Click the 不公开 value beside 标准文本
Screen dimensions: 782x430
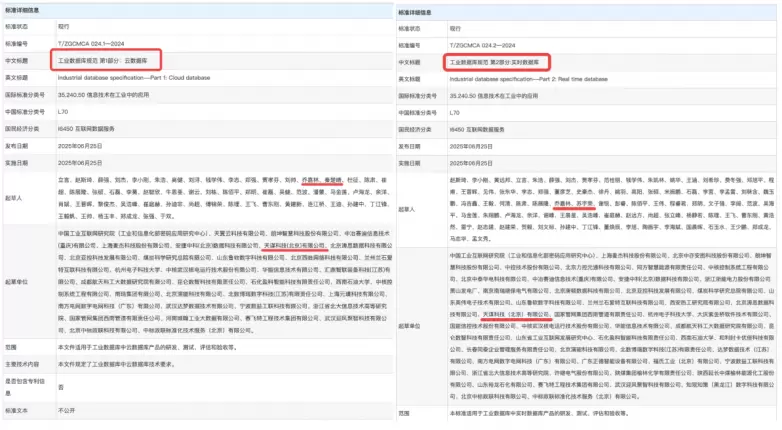click(66, 409)
